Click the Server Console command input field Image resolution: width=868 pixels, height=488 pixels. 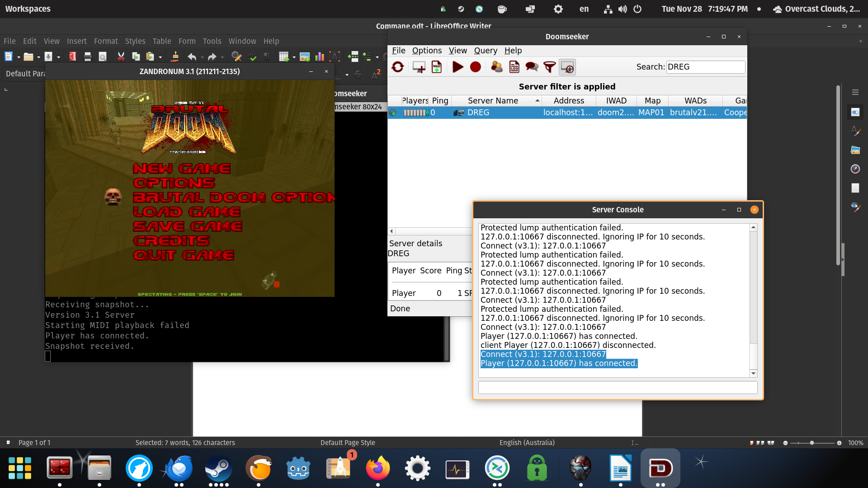tap(618, 387)
